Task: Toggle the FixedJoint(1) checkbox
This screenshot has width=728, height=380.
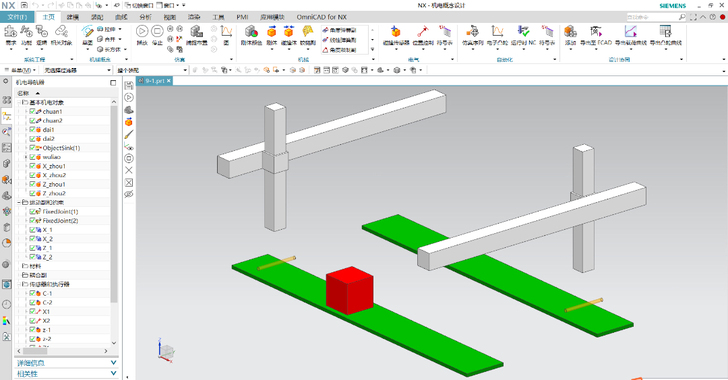Action: pos(32,211)
